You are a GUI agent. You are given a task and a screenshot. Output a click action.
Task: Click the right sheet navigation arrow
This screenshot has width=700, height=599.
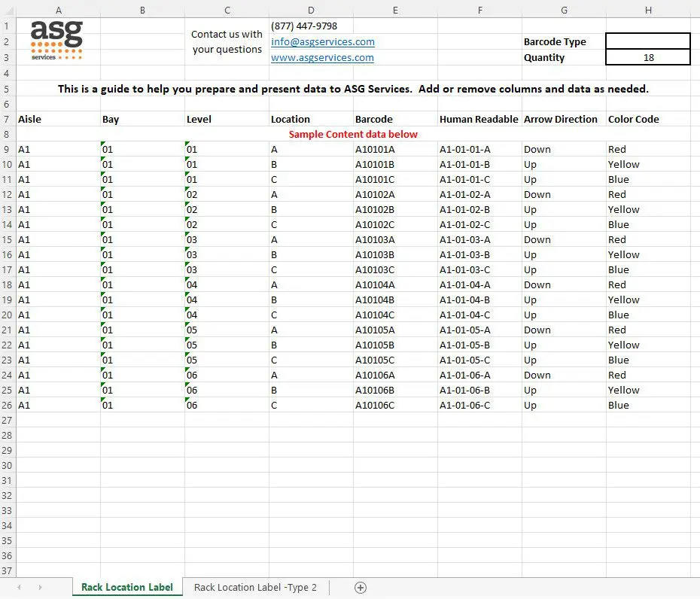41,588
